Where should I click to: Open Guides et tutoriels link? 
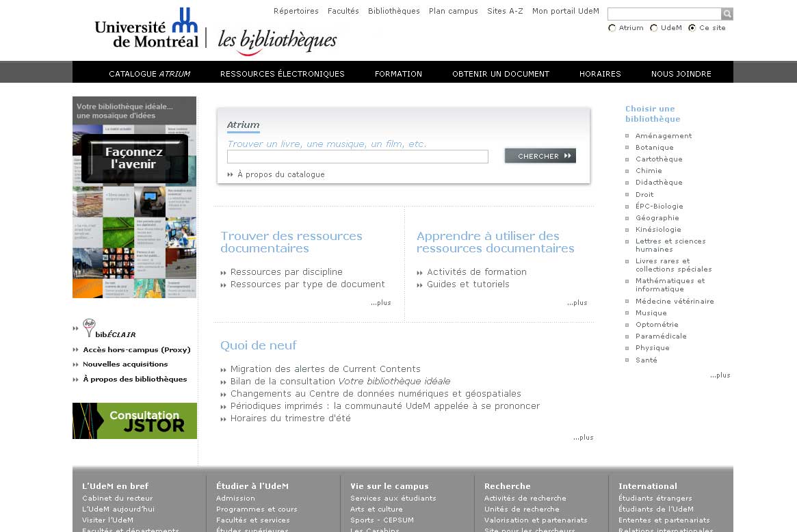468,284
